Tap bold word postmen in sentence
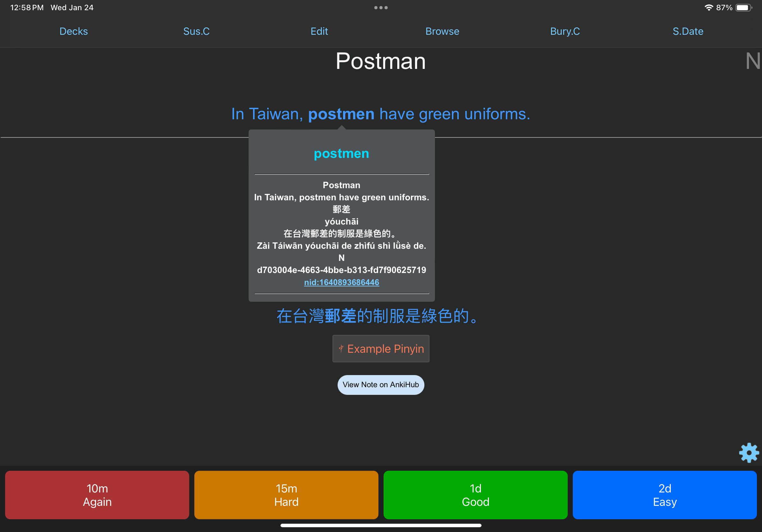 tap(341, 114)
